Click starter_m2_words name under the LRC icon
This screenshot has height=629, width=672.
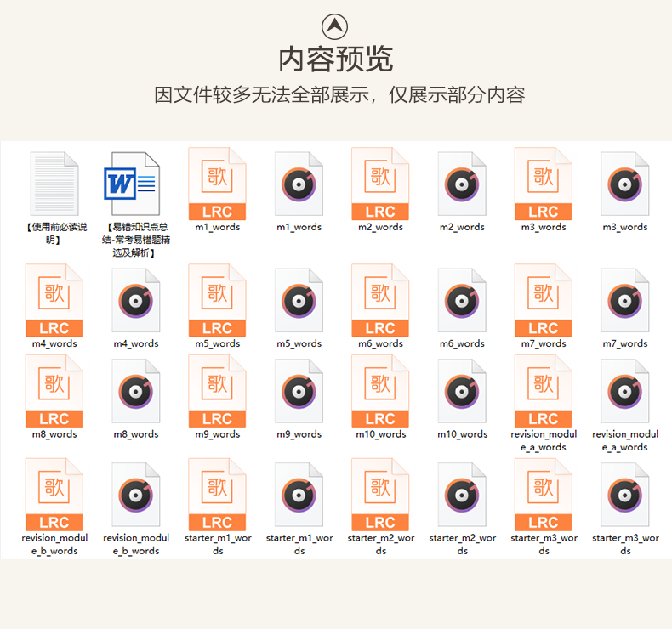380,544
